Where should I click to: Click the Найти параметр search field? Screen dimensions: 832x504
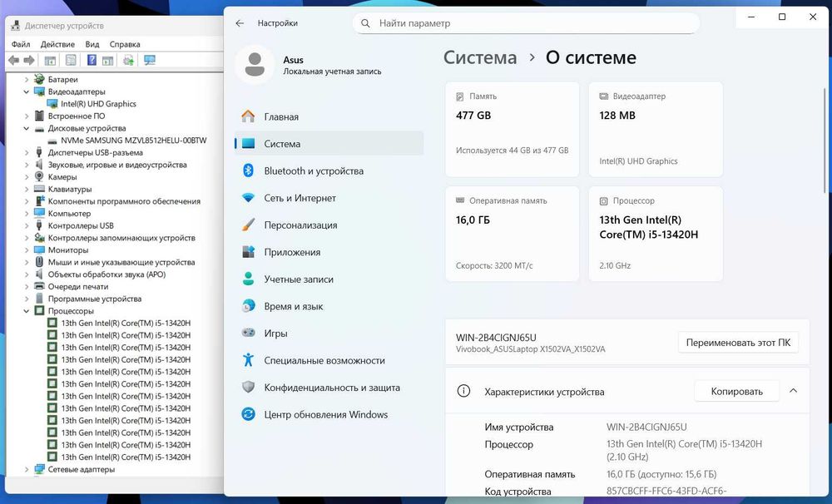coord(526,23)
